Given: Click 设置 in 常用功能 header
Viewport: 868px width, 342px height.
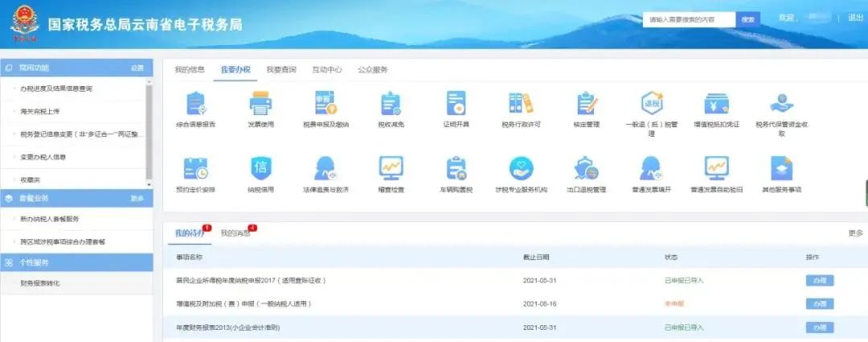Looking at the screenshot, I should [137, 68].
